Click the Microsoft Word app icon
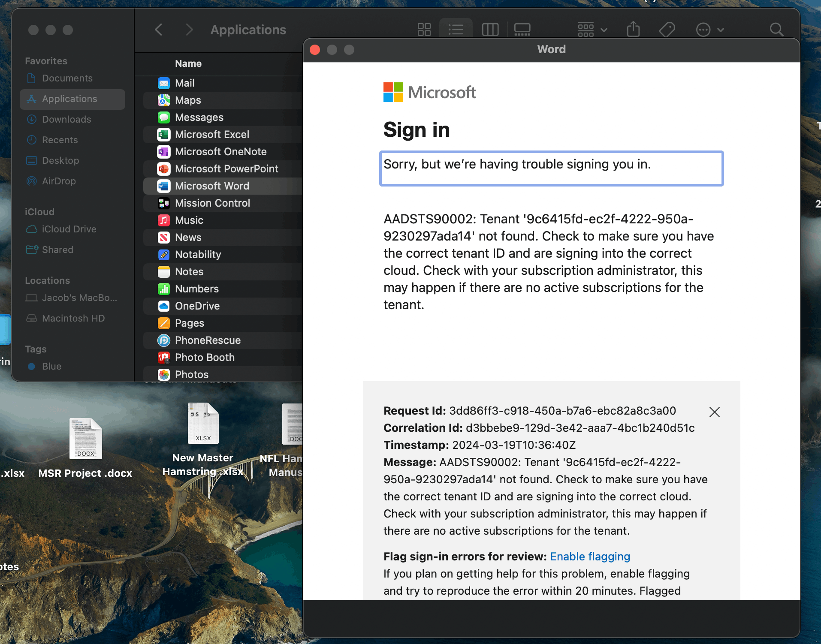This screenshot has height=644, width=821. [164, 186]
